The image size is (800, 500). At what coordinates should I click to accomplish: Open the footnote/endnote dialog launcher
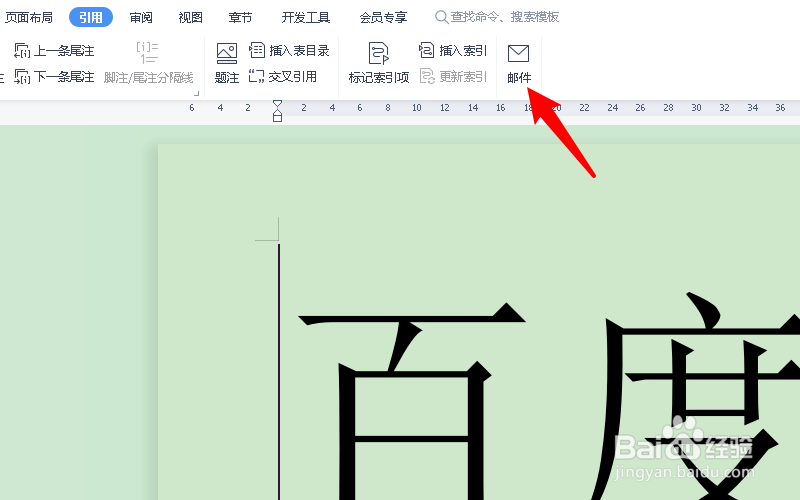[x=196, y=93]
